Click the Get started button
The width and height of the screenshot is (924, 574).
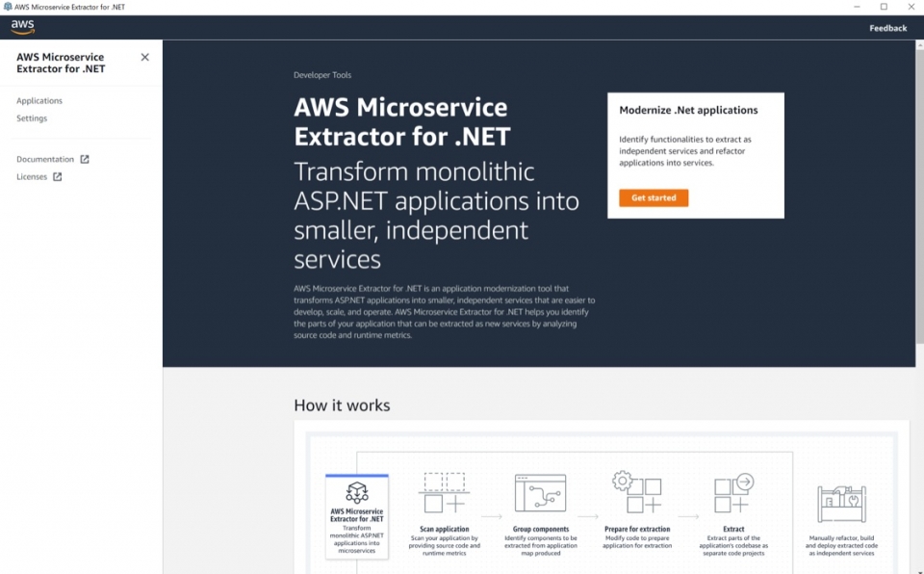pos(653,197)
